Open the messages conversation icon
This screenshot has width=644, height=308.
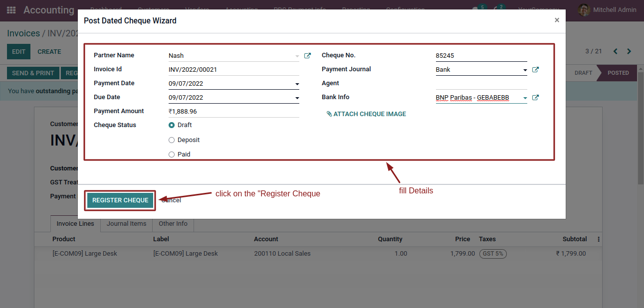[x=476, y=9]
